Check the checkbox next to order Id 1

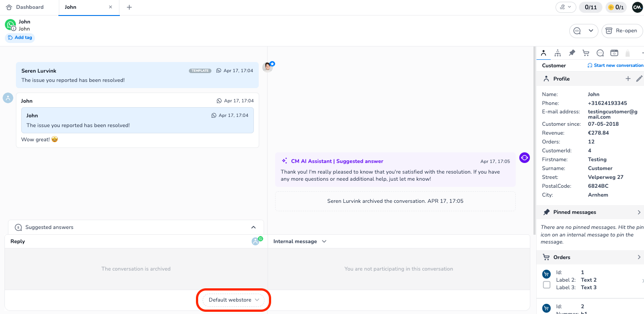pos(547,285)
